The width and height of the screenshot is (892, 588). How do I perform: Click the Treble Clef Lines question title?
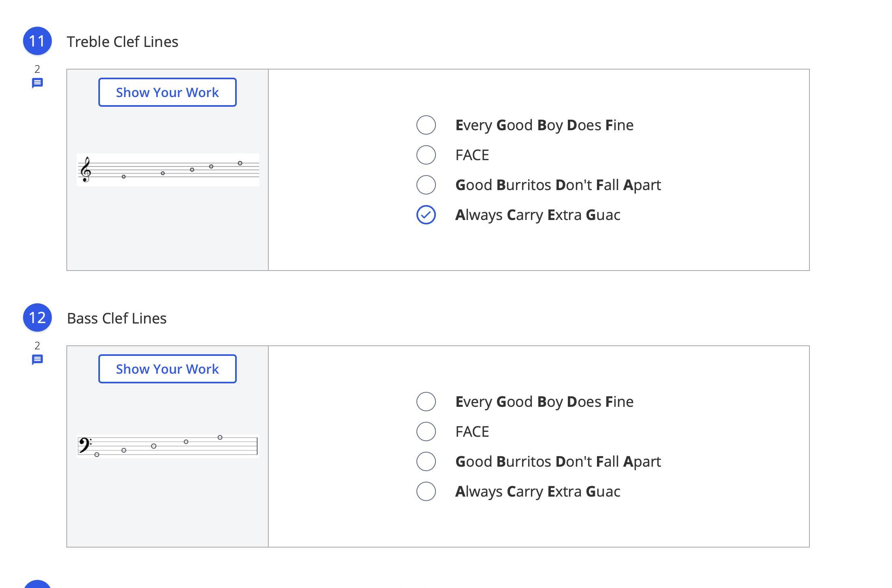pyautogui.click(x=123, y=42)
